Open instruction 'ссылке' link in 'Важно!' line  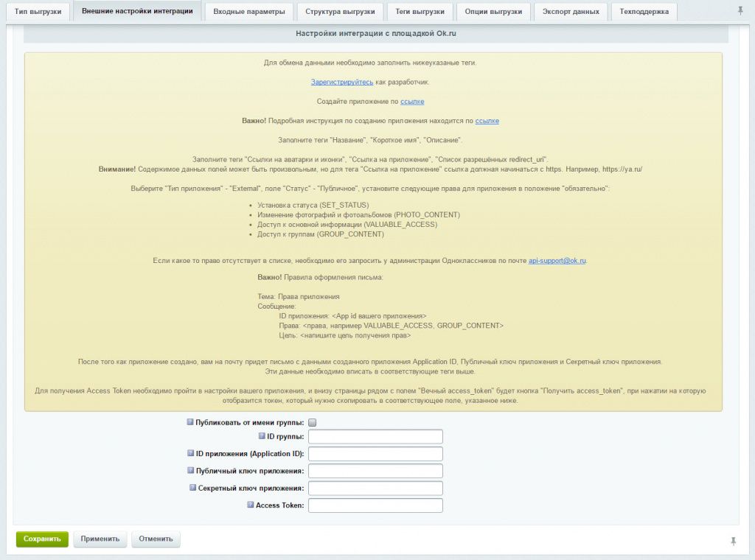coord(487,121)
